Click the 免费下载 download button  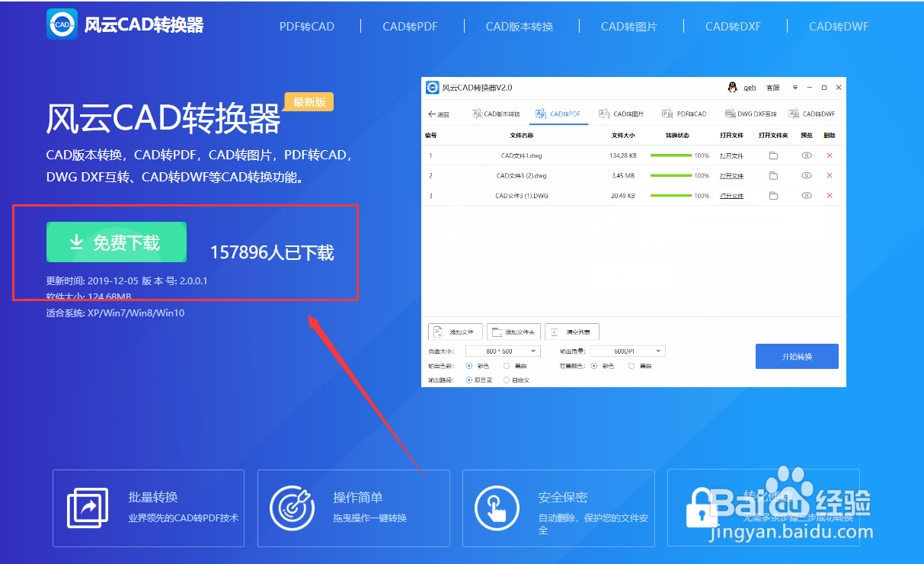116,242
